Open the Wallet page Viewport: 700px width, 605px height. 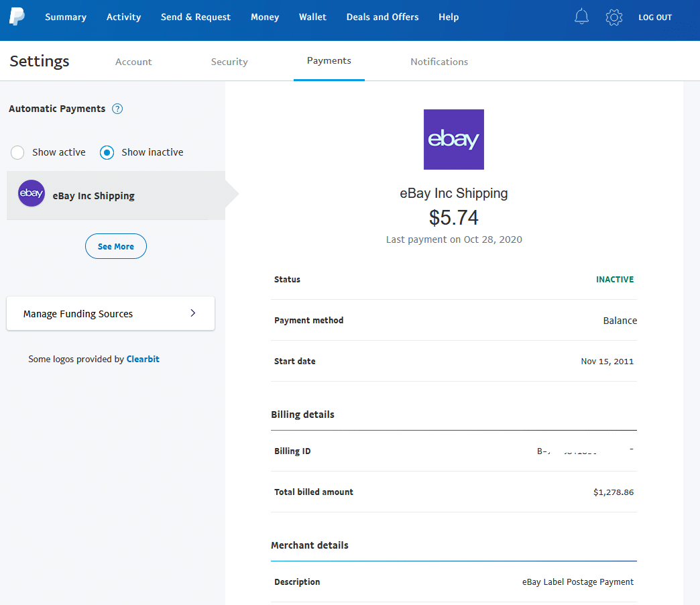pyautogui.click(x=312, y=17)
